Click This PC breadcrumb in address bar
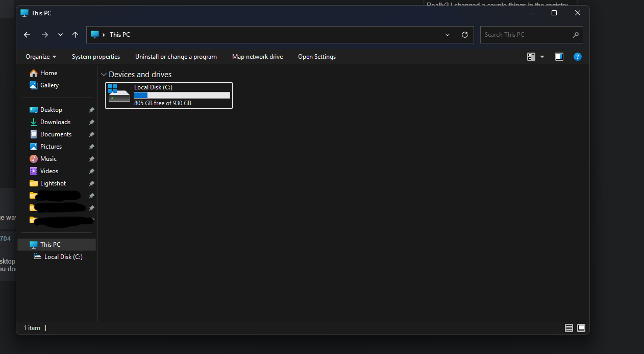 pyautogui.click(x=120, y=35)
